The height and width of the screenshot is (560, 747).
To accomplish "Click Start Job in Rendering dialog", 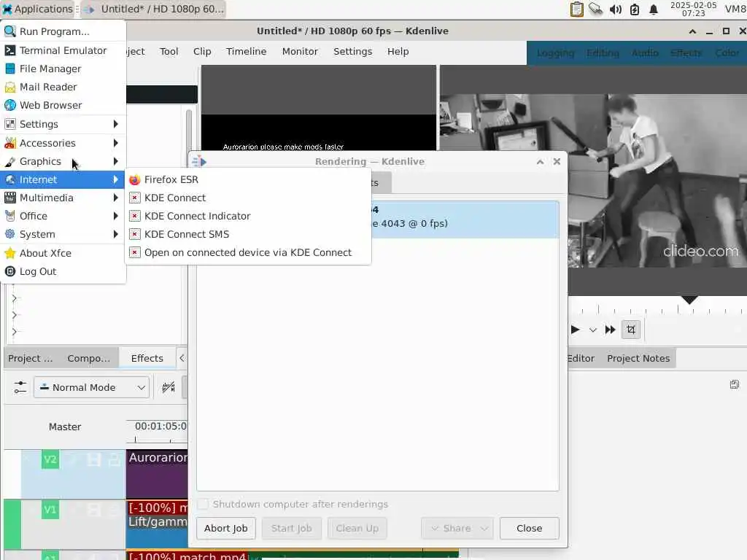I will (x=292, y=528).
